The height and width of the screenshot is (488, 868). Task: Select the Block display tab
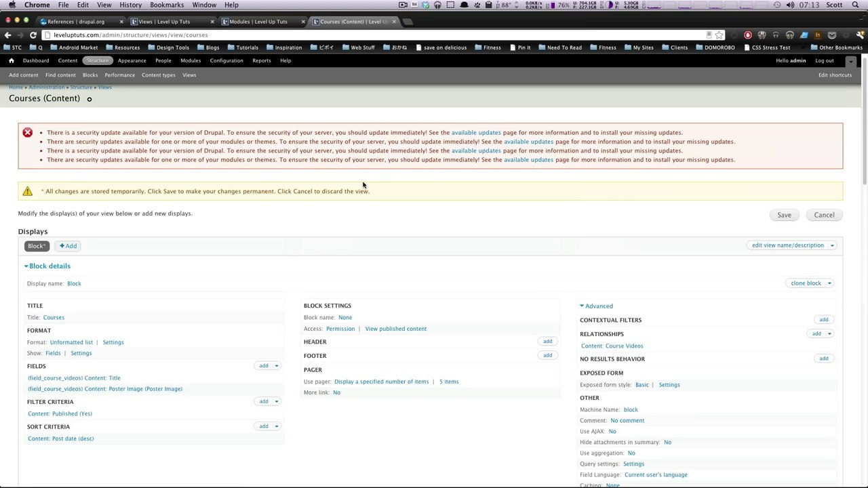tap(37, 245)
